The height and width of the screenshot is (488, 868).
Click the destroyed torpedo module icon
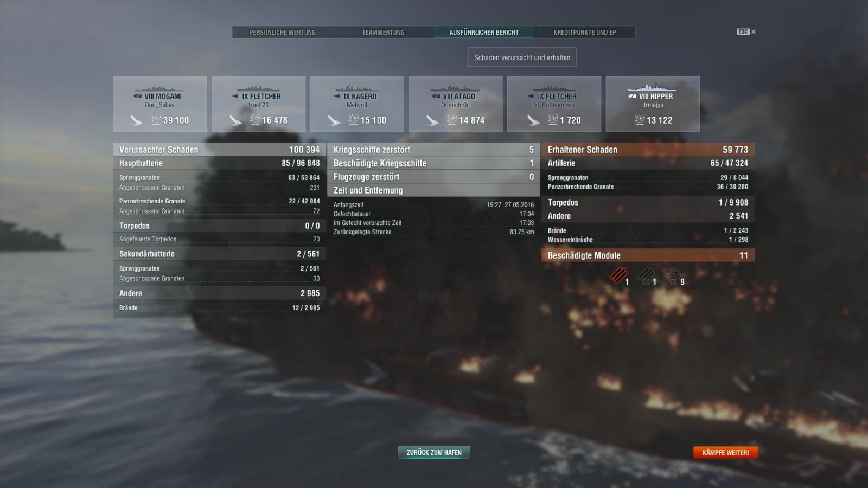point(645,276)
